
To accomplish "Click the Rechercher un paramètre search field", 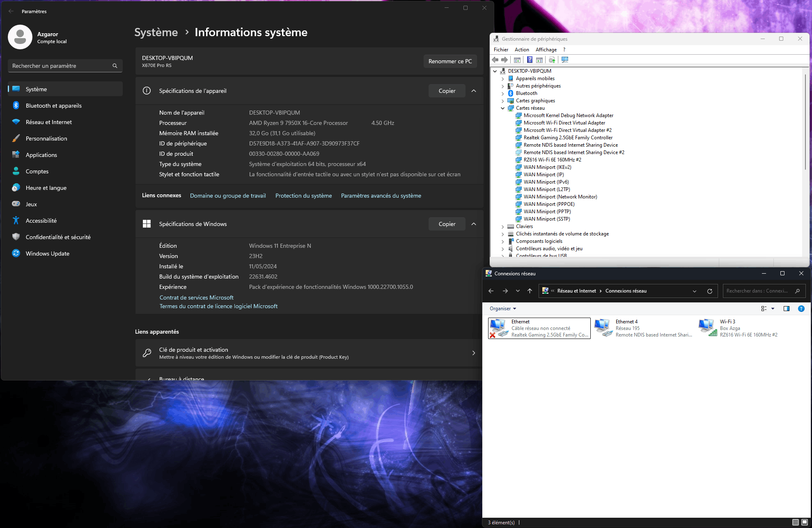I will [x=65, y=66].
